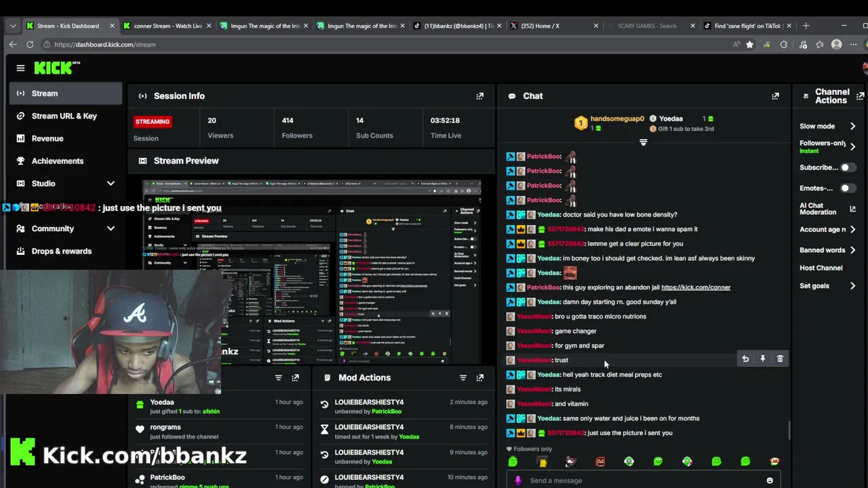868x488 pixels.
Task: Click 'rongrams' in the activity feed
Action: pyautogui.click(x=165, y=427)
